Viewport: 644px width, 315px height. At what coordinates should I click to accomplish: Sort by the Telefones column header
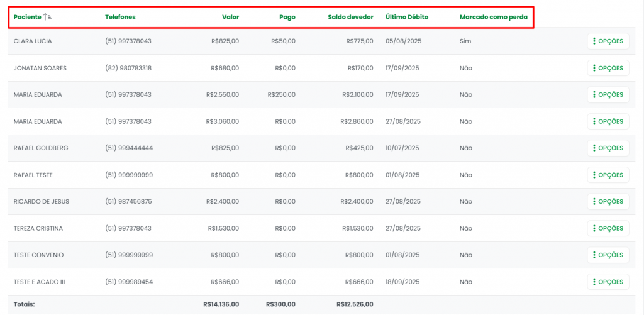click(120, 17)
